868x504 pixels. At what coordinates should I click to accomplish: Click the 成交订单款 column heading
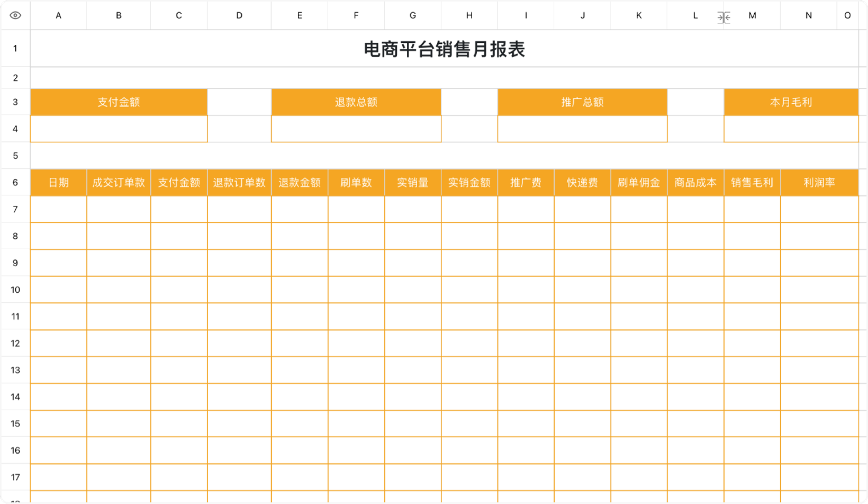click(119, 183)
